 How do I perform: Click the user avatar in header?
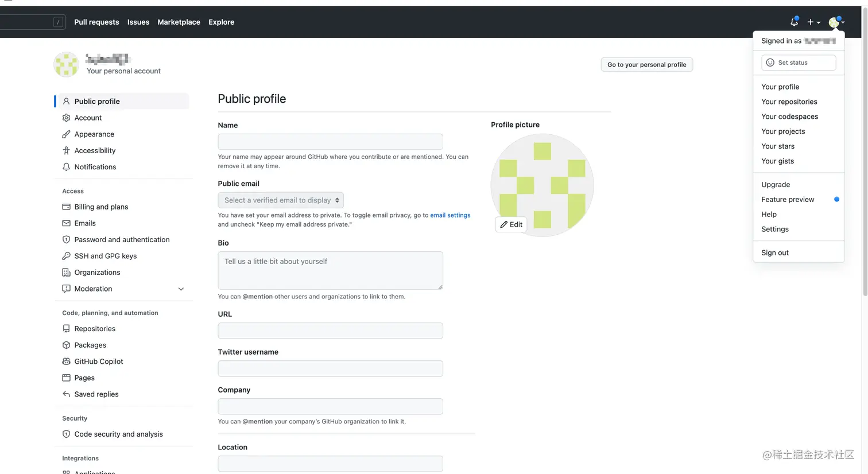834,22
